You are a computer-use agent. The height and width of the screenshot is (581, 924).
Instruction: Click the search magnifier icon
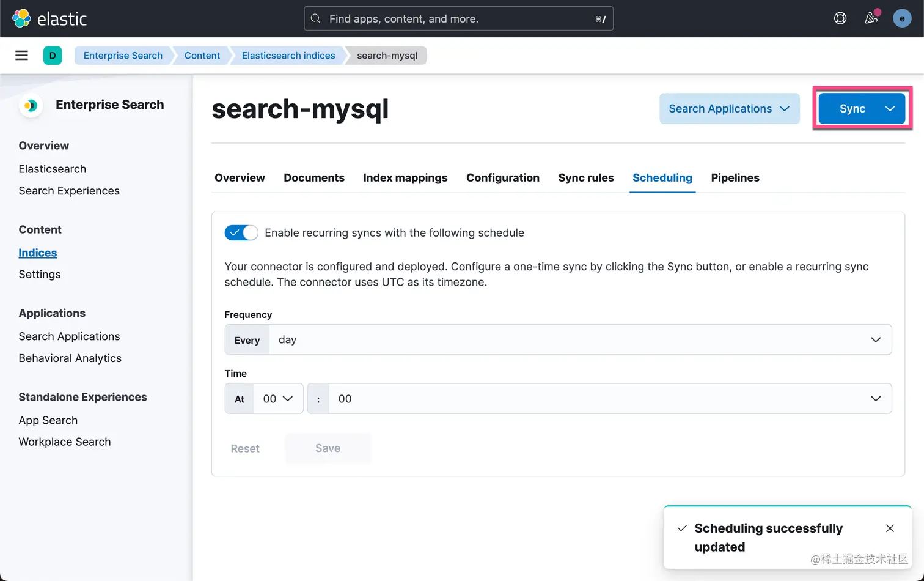point(315,18)
